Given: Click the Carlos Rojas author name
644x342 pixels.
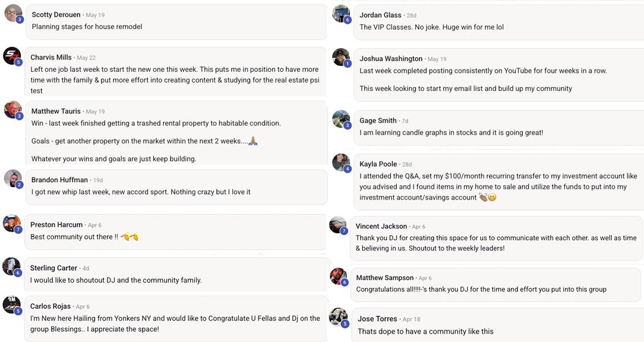Looking at the screenshot, I should pos(50,306).
